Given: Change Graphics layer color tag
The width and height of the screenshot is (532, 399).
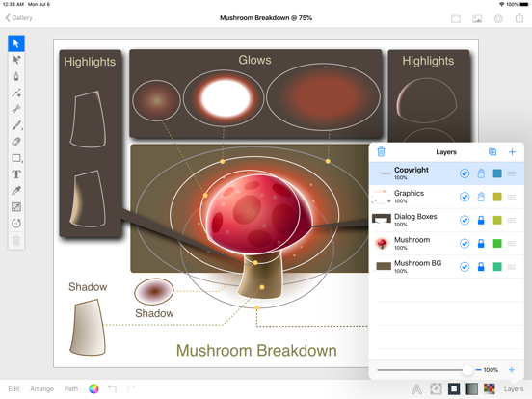Looking at the screenshot, I should 497,197.
